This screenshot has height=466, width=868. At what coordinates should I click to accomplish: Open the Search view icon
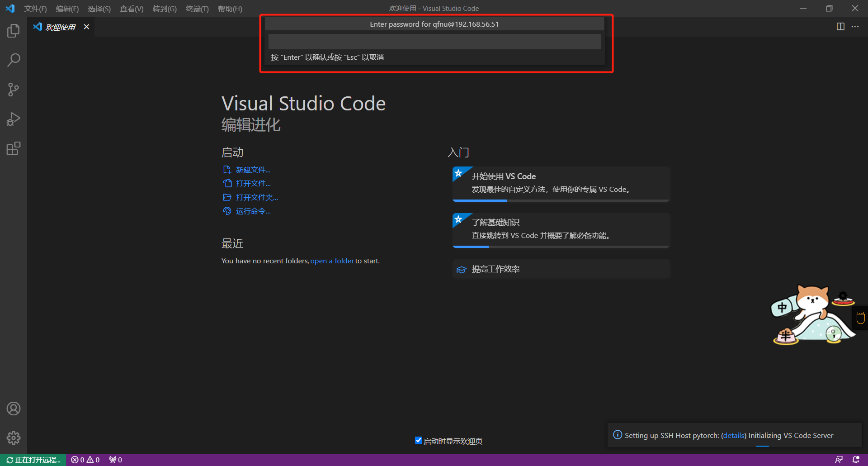pos(14,60)
